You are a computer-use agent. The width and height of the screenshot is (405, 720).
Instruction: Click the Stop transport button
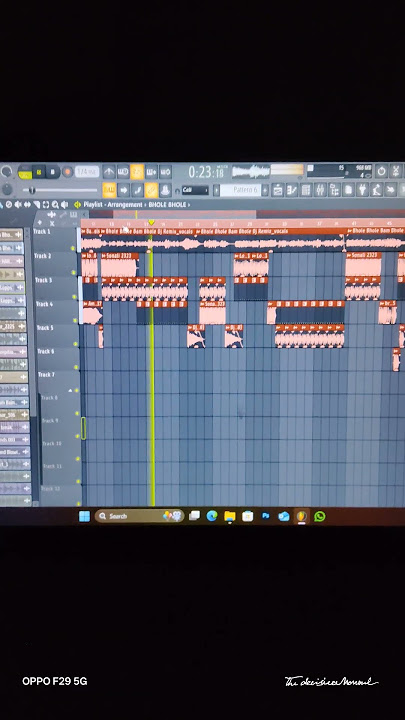[53, 172]
